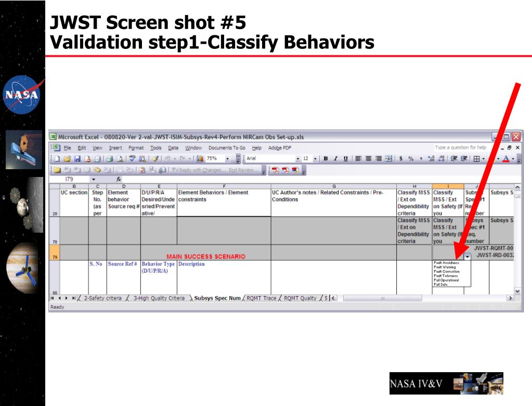Open the Format menu
532x406 pixels.
(x=136, y=148)
